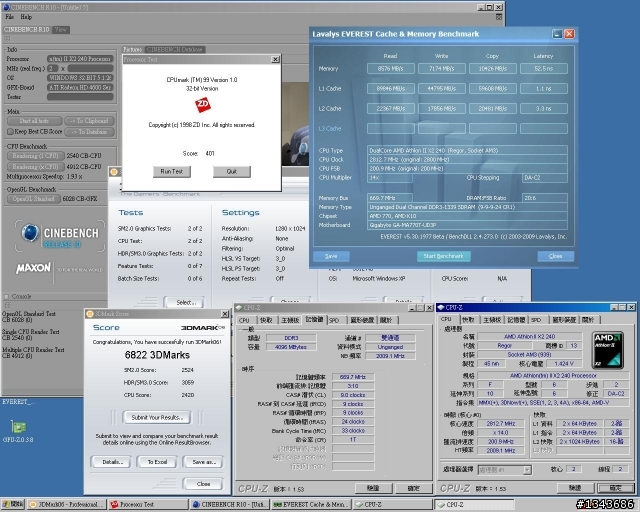
Task: Click Save in the EVEREST benchmark window
Action: tap(331, 256)
